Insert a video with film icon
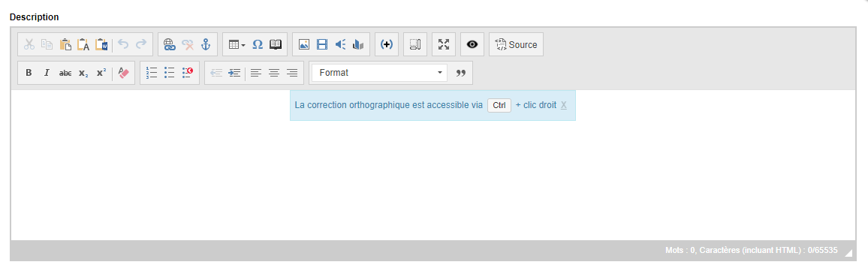This screenshot has height=280, width=868. coord(322,45)
